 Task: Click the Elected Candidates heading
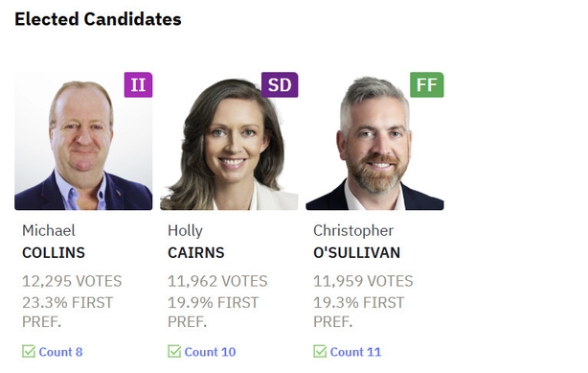pyautogui.click(x=98, y=19)
